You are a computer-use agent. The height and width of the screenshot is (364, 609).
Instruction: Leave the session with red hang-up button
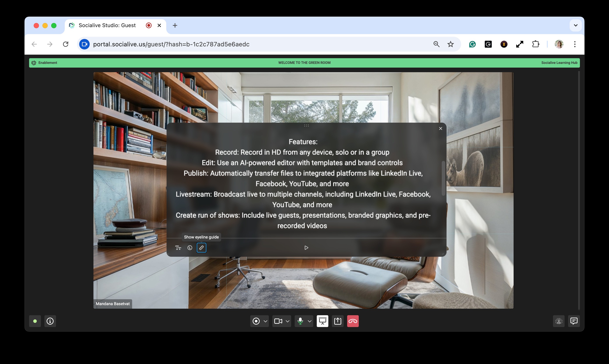353,321
